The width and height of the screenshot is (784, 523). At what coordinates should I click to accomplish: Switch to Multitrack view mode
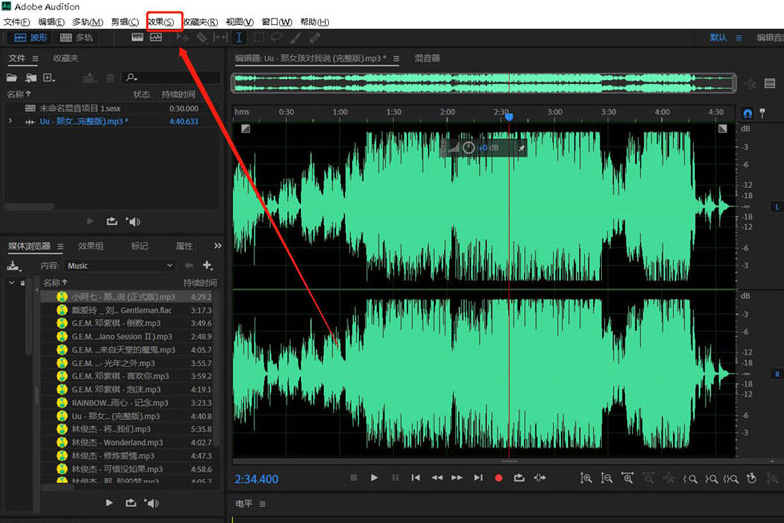pyautogui.click(x=77, y=38)
